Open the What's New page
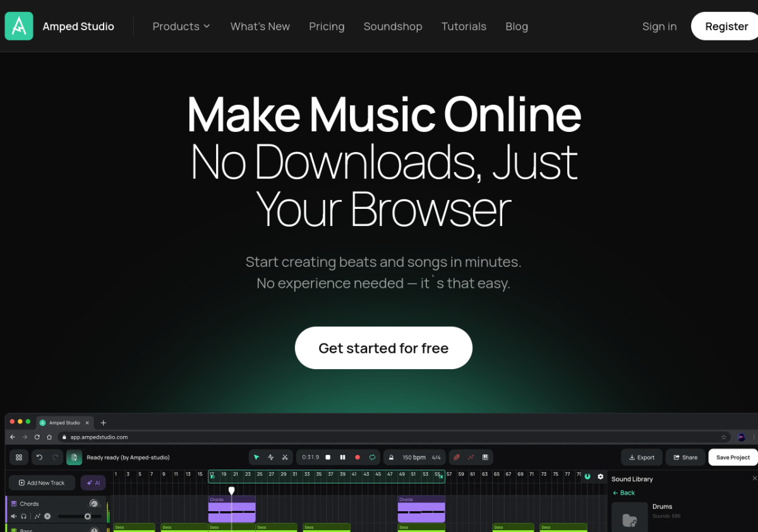The image size is (758, 532). 260,27
